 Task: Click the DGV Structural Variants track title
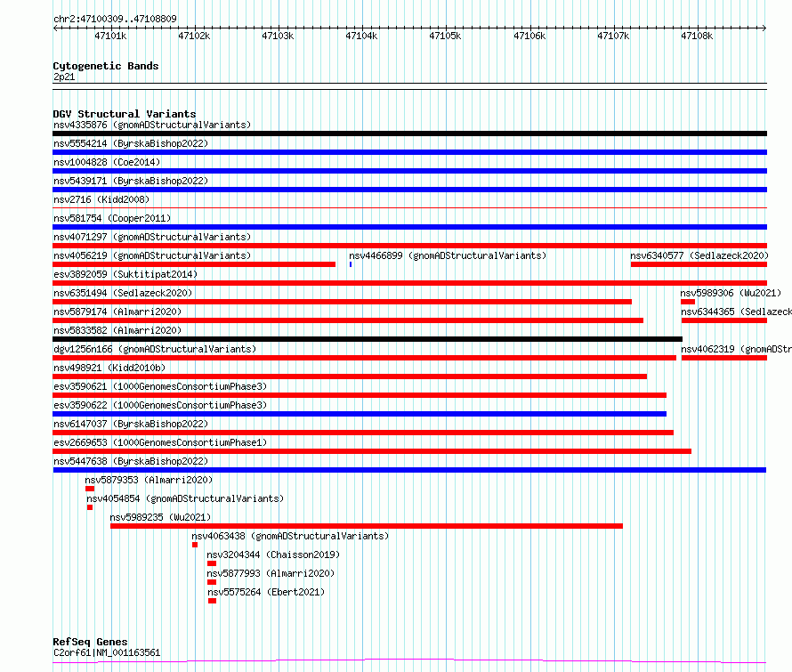pos(125,114)
